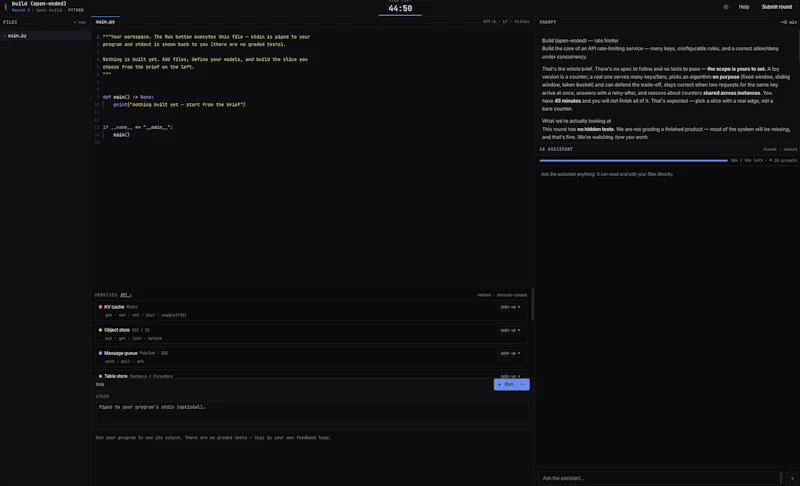Screen dimensions: 800x486
Task: Click the FILES panel header
Action: click(10, 22)
